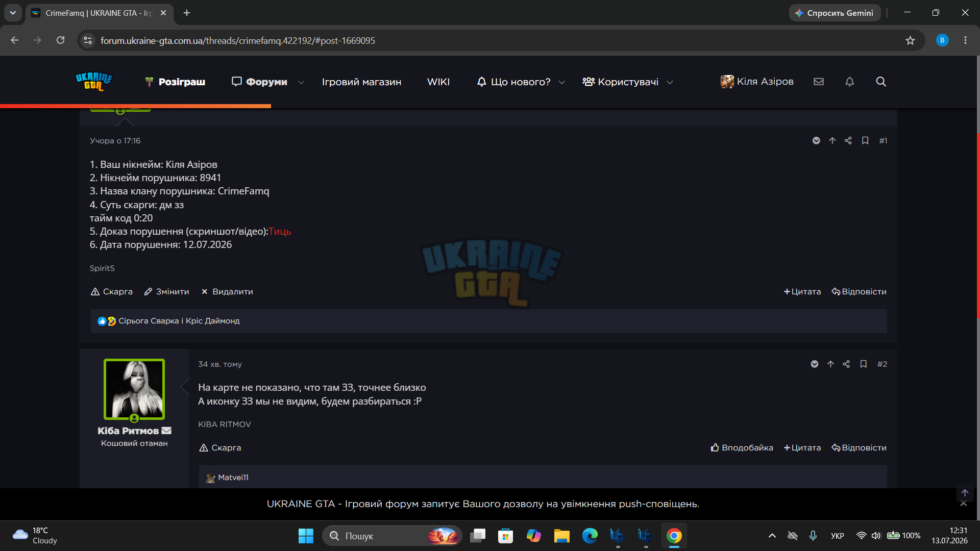Screen dimensions: 980x551
Task: Click Сірьога Сварка і Кріс Даймонд reactions list
Action: click(179, 321)
